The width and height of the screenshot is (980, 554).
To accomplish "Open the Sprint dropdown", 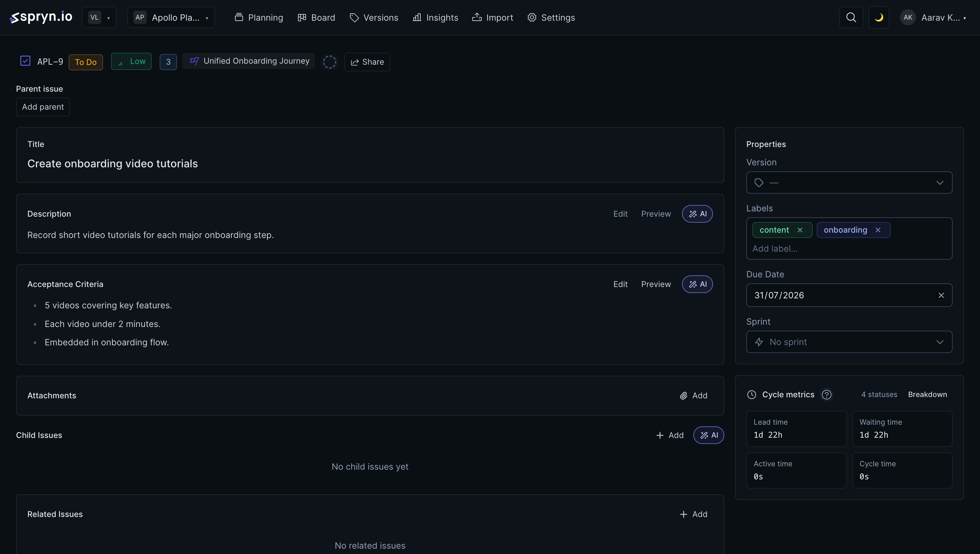I will tap(849, 342).
